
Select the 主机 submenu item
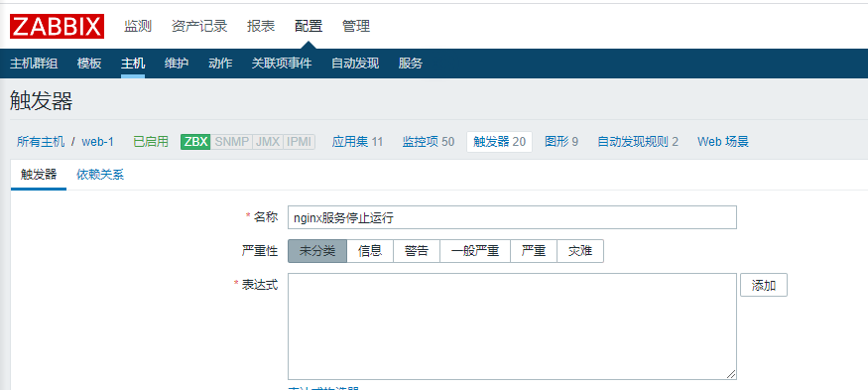click(133, 64)
